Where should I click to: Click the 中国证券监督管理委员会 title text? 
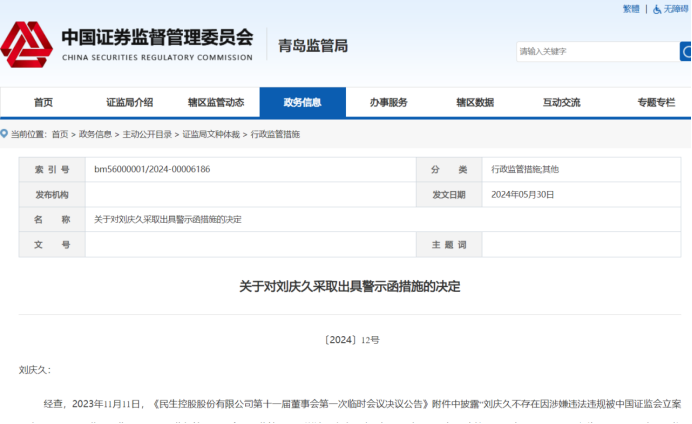point(157,38)
